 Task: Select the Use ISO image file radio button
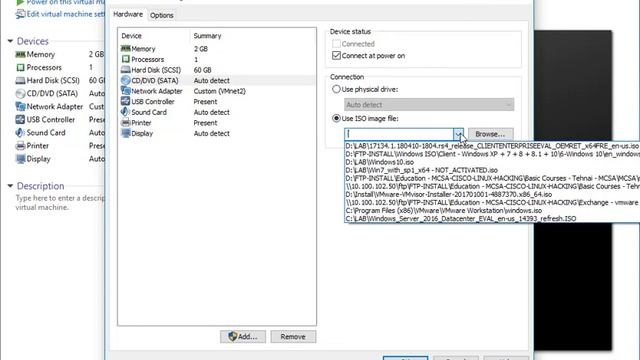(x=336, y=118)
